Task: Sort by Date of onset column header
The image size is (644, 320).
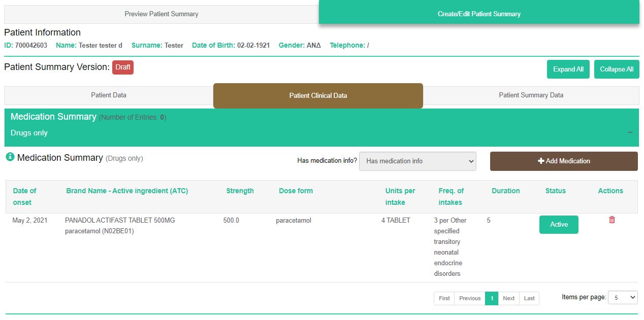Action: point(24,197)
